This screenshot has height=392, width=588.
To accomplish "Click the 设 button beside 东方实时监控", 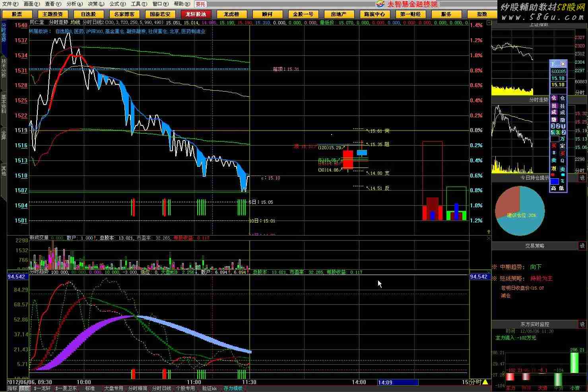I will [582, 324].
